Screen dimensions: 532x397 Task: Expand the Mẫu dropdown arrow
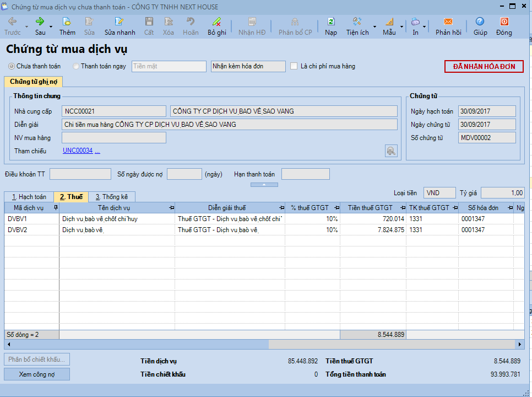coord(401,26)
